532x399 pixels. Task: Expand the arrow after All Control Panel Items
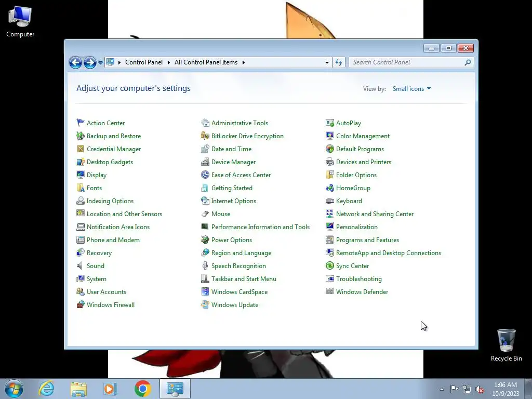[243, 62]
